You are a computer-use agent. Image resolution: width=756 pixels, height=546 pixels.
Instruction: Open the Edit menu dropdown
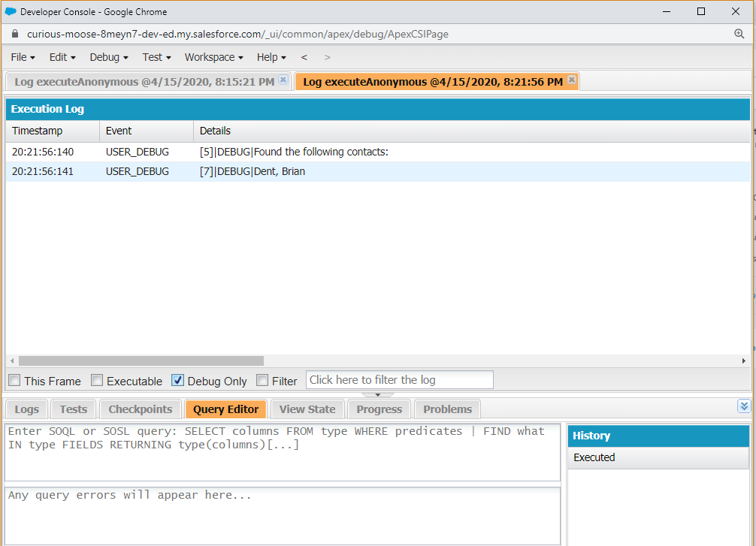(x=62, y=57)
